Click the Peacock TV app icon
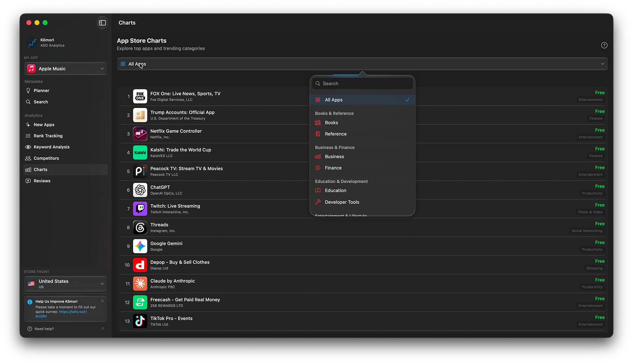 (x=140, y=171)
